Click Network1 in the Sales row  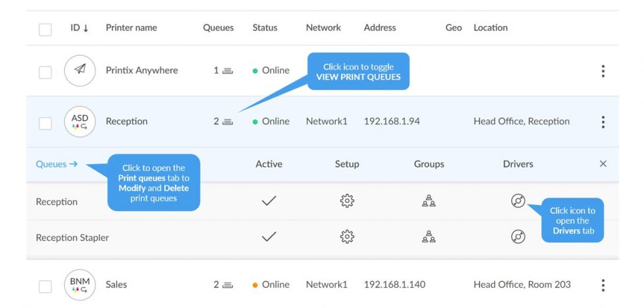click(327, 284)
